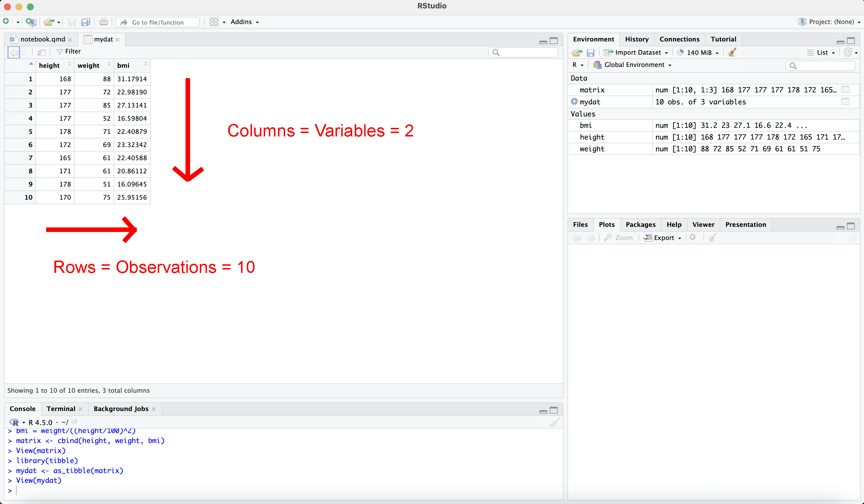Clear console with the broom icon

(x=555, y=422)
